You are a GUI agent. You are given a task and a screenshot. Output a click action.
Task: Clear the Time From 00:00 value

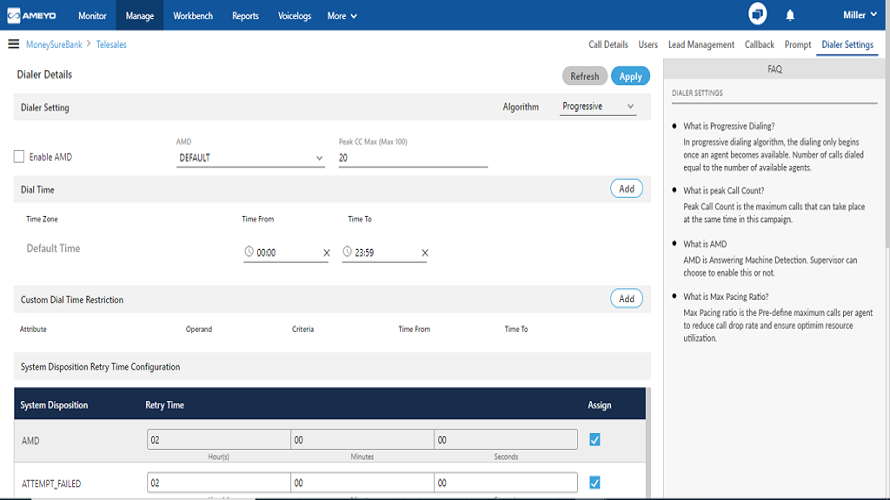[326, 253]
